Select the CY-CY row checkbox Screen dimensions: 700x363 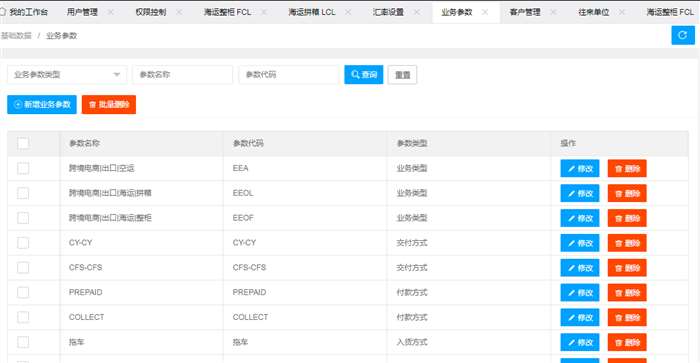pyautogui.click(x=23, y=243)
